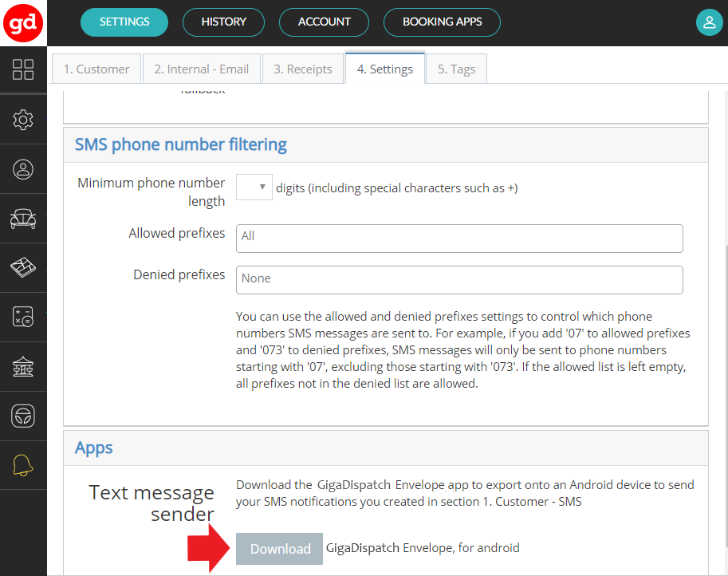728x576 pixels.
Task: Open the yellow bell notifications icon
Action: (x=23, y=465)
